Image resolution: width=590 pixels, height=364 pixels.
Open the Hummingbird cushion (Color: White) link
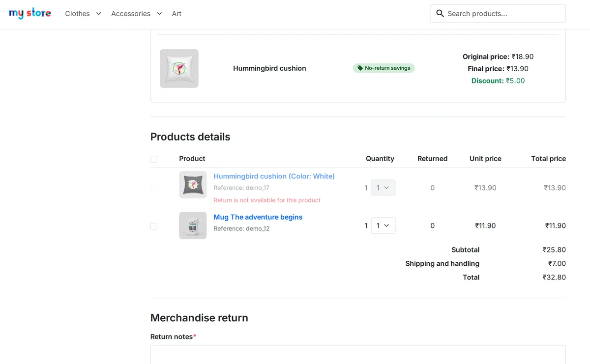click(274, 176)
